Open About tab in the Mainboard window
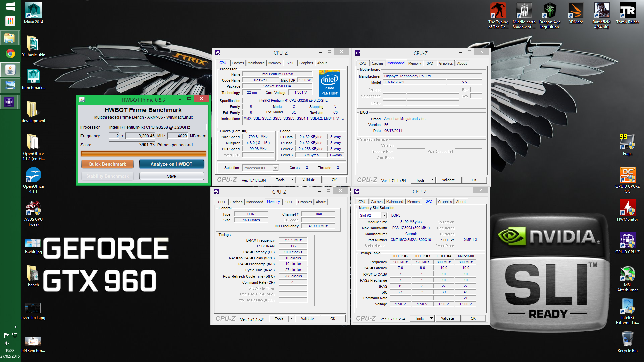 tap(462, 63)
